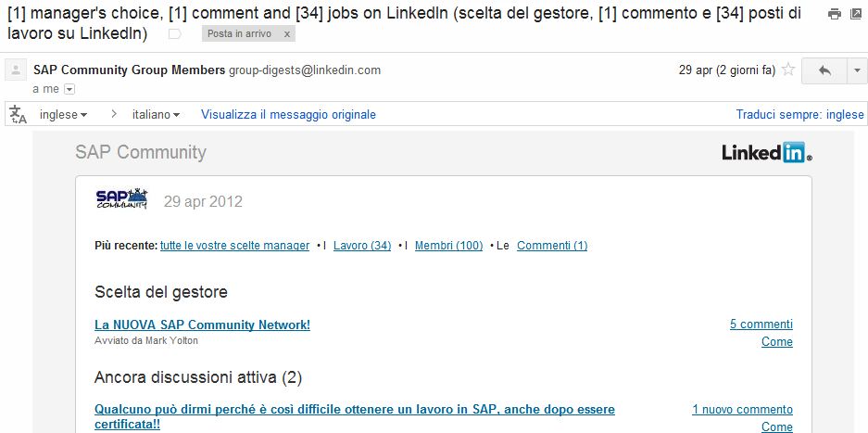Show recipient details next to 'a me'

coord(69,89)
